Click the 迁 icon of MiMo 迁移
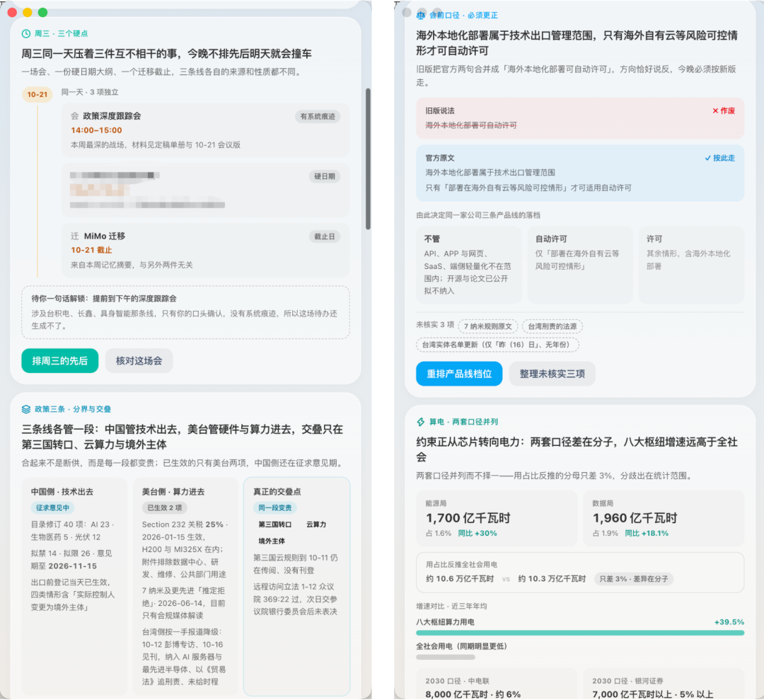Image resolution: width=764 pixels, height=700 pixels. (x=74, y=236)
